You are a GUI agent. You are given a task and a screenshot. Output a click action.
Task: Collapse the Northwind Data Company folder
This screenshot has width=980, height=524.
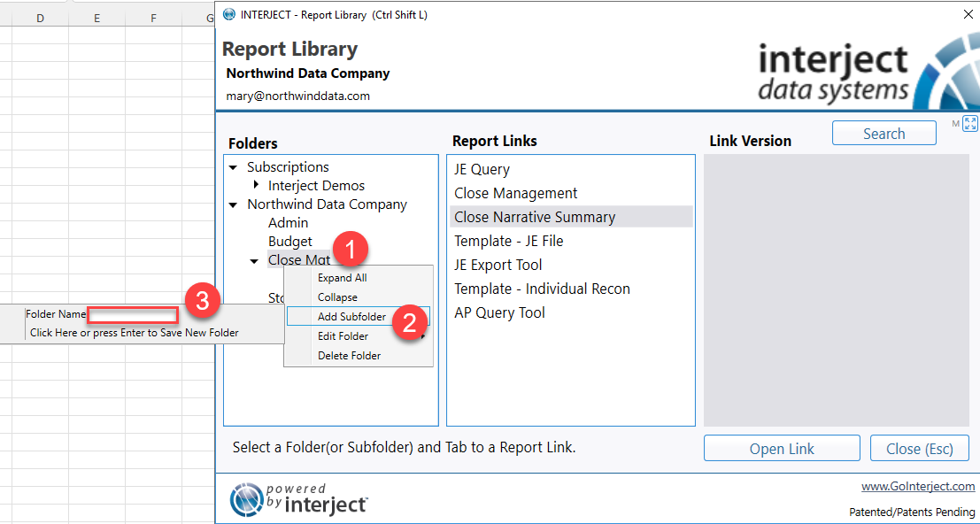click(233, 204)
